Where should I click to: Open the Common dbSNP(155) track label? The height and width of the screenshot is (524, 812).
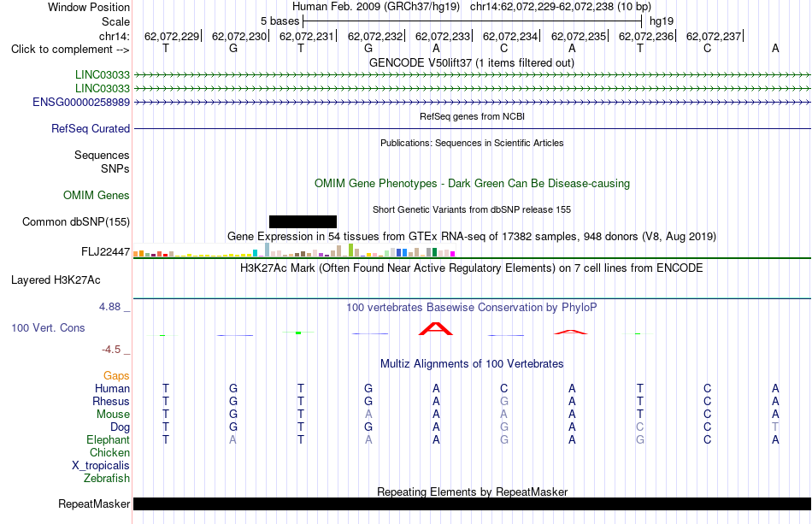pyautogui.click(x=76, y=221)
